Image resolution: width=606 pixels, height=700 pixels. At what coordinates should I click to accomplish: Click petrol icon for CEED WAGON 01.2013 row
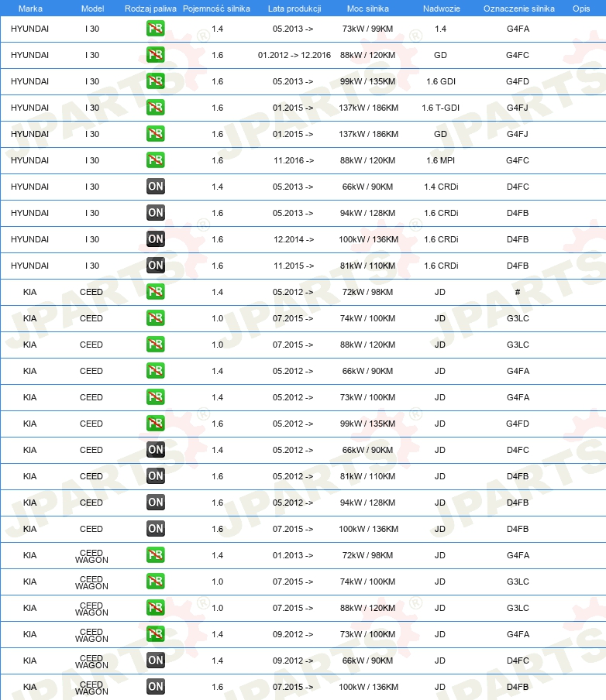(156, 555)
